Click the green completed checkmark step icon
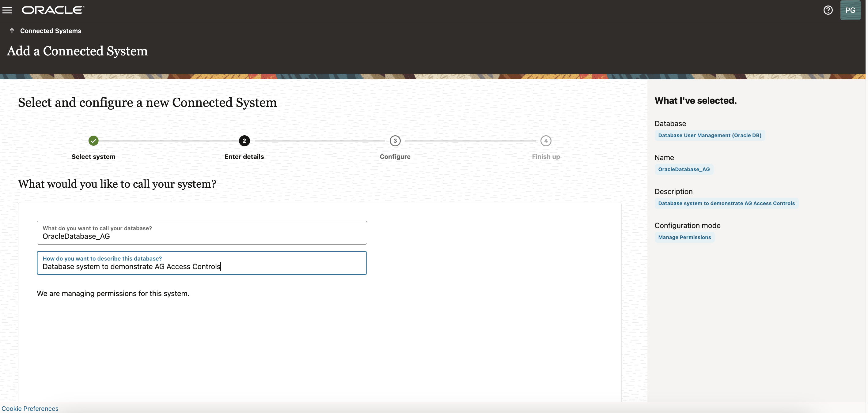 coord(93,141)
